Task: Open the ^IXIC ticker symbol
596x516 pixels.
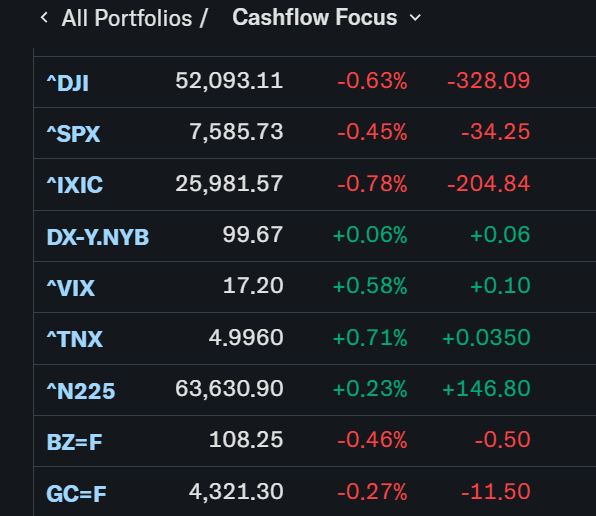Action: 74,185
